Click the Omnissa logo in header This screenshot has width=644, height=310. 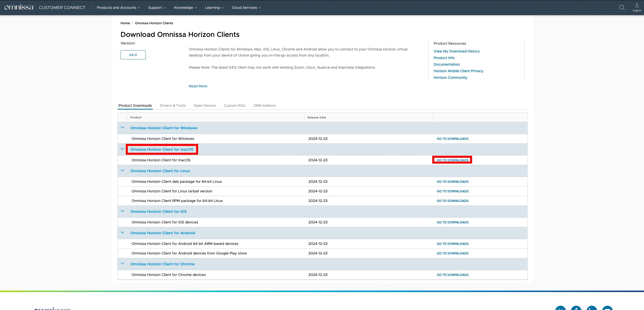tap(19, 7)
